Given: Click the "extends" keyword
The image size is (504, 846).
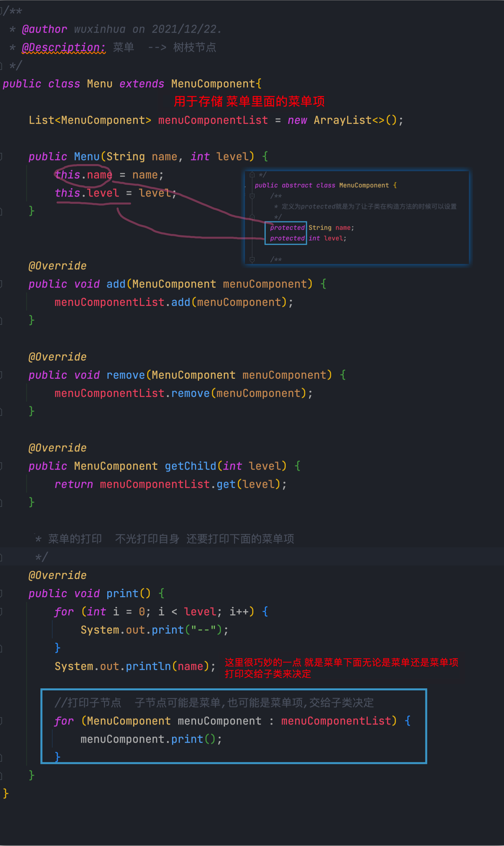Looking at the screenshot, I should point(142,84).
